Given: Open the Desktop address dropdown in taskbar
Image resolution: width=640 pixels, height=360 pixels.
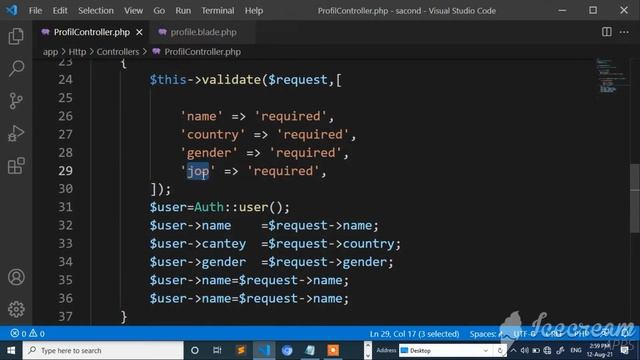Looking at the screenshot, I should point(485,351).
